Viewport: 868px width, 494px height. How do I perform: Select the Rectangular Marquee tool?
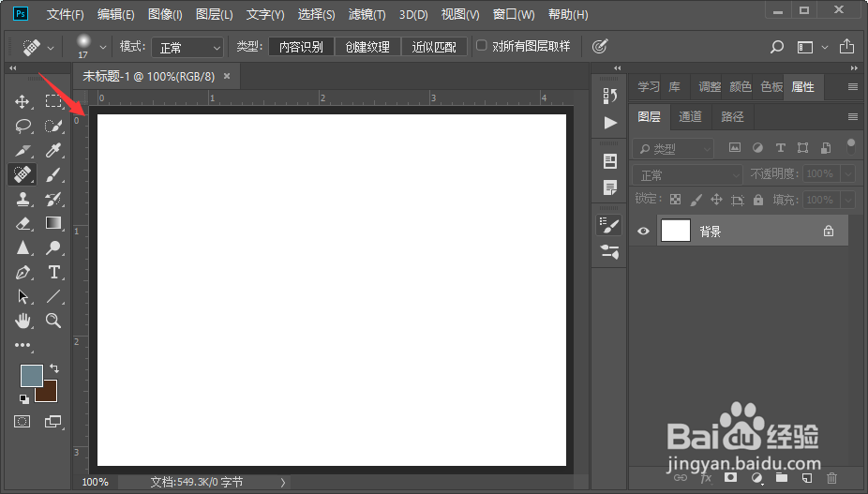53,101
